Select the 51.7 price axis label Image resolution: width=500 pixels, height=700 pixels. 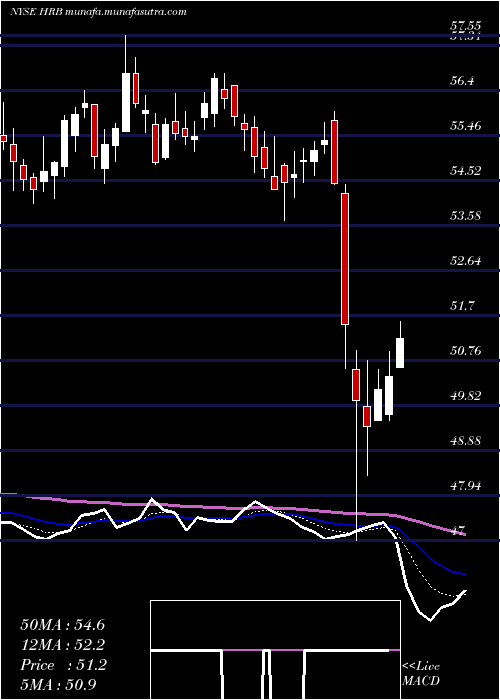462,306
